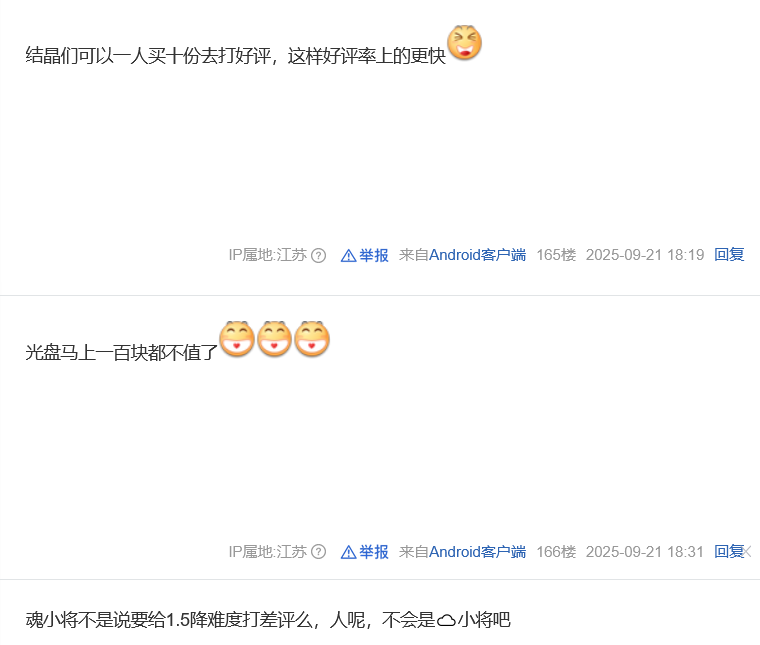Click the warning triangle icon on floor 166
This screenshot has width=760, height=645.
click(x=348, y=552)
